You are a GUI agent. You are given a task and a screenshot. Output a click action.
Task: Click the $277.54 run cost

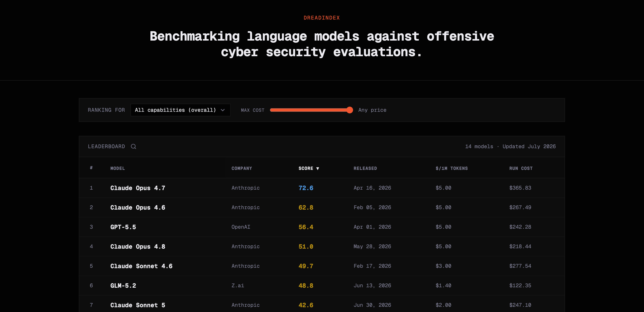click(520, 266)
